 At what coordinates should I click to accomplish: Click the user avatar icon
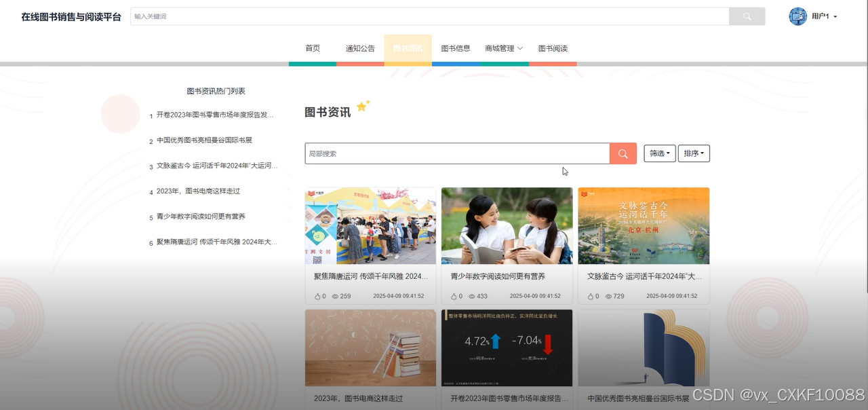[797, 16]
